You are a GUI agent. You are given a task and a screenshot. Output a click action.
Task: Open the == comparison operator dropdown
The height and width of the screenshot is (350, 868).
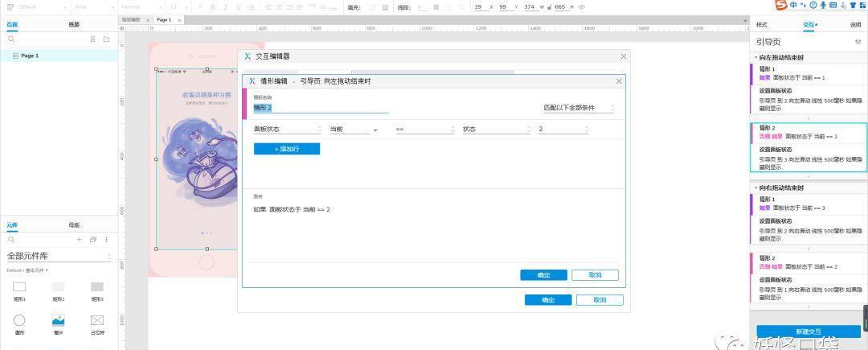[425, 129]
